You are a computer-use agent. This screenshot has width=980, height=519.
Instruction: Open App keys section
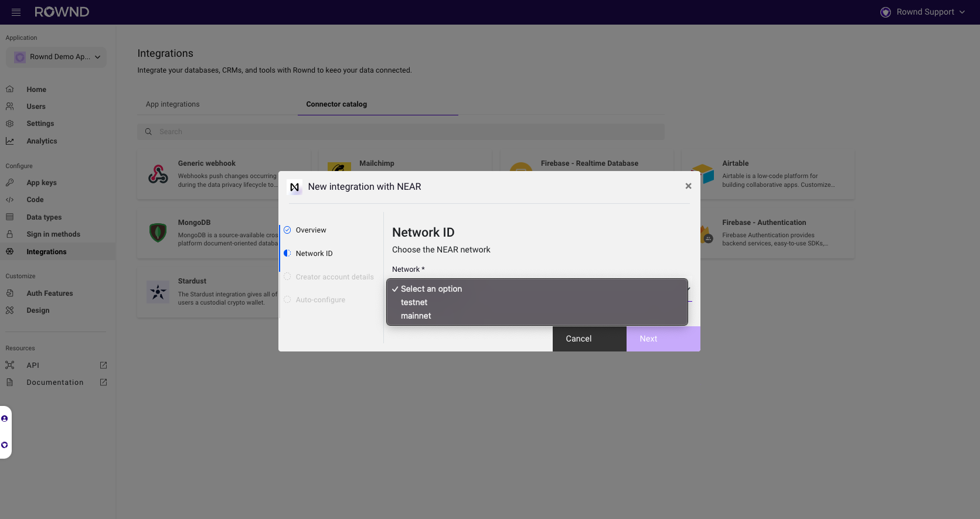(42, 183)
